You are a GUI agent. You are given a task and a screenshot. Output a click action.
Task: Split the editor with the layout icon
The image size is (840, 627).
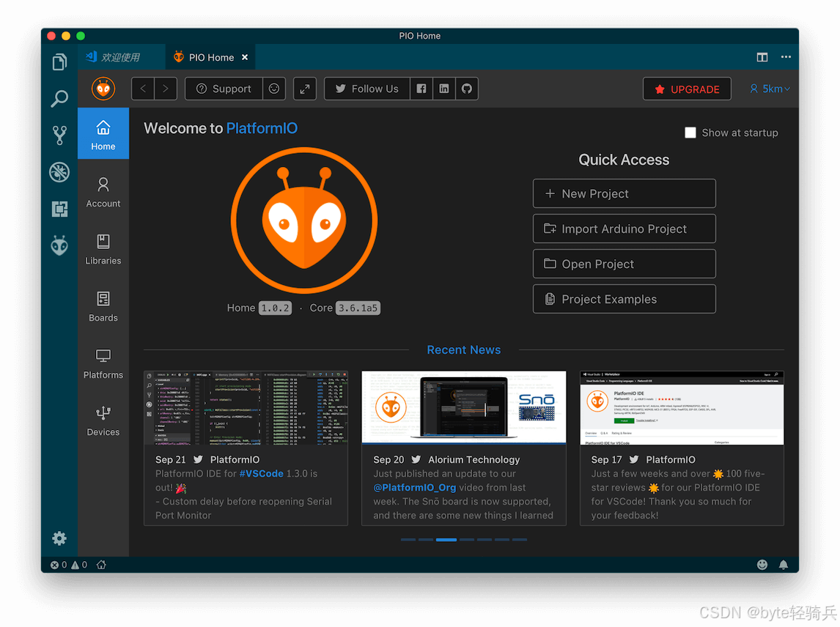[x=762, y=57]
